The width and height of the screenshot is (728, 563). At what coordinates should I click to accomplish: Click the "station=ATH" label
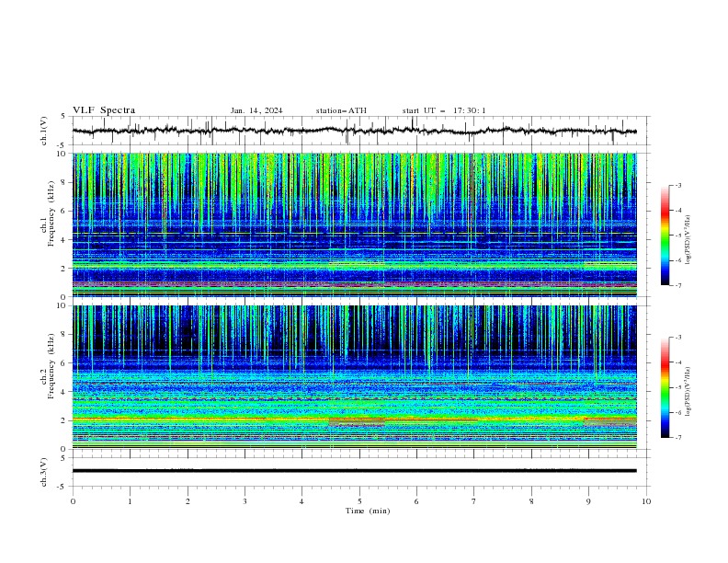[341, 110]
